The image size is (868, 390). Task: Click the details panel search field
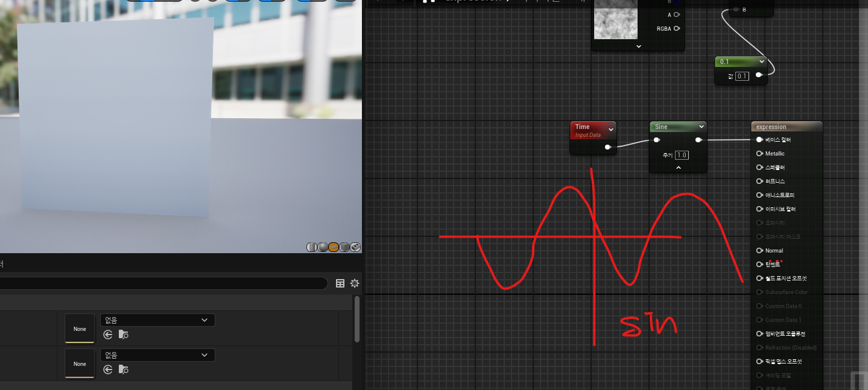pos(163,283)
